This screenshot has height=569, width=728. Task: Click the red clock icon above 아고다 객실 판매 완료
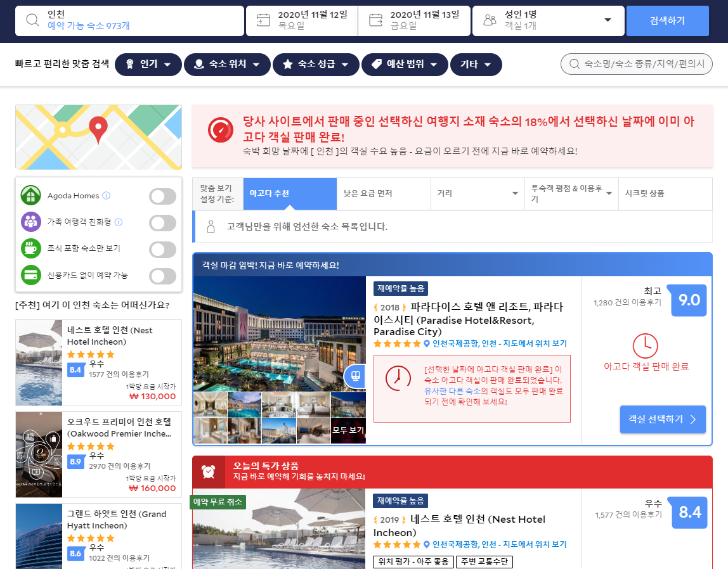646,346
